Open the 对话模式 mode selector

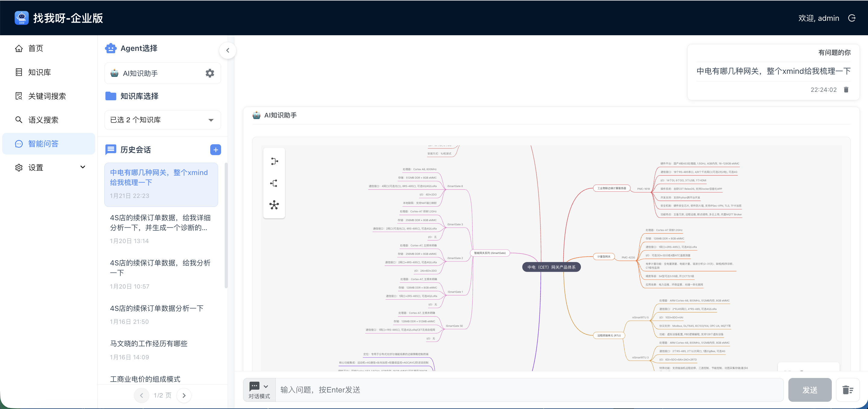point(259,389)
